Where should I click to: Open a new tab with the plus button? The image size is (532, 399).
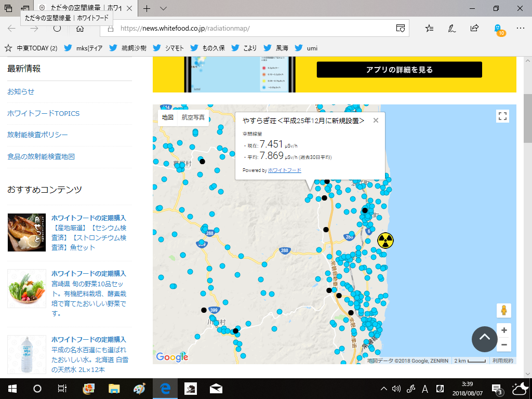coord(147,8)
